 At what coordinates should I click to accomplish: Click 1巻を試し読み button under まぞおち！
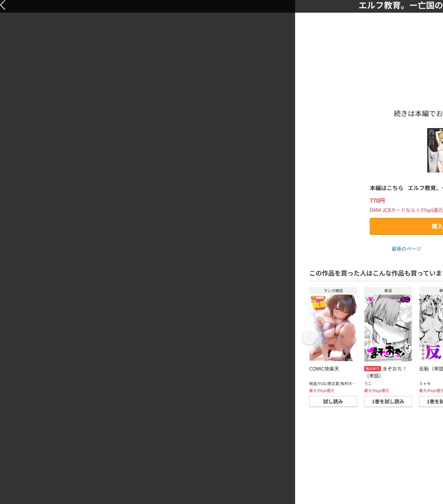[x=388, y=402]
